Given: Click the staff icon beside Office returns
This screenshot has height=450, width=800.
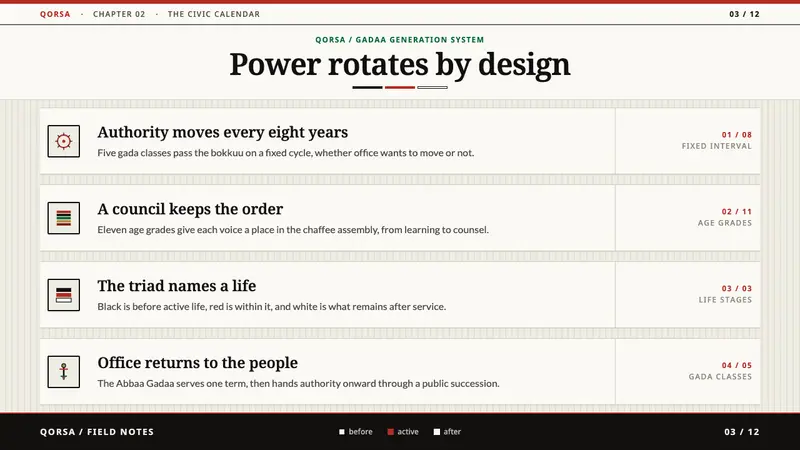Looking at the screenshot, I should [64, 372].
